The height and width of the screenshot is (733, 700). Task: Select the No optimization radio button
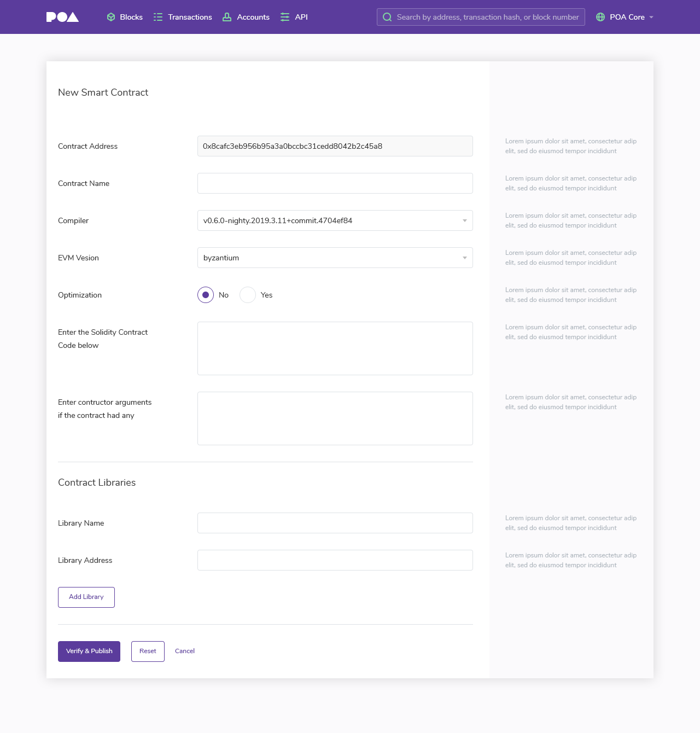point(206,295)
